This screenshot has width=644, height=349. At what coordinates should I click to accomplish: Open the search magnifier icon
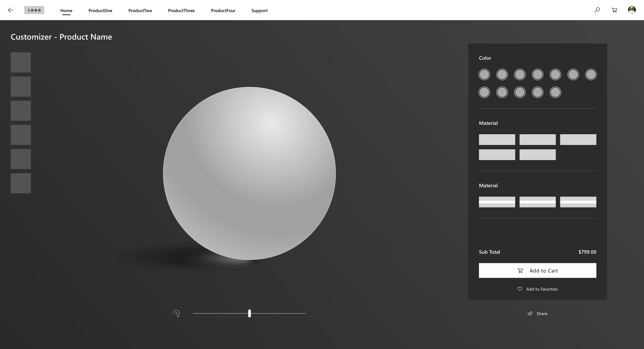click(x=597, y=10)
